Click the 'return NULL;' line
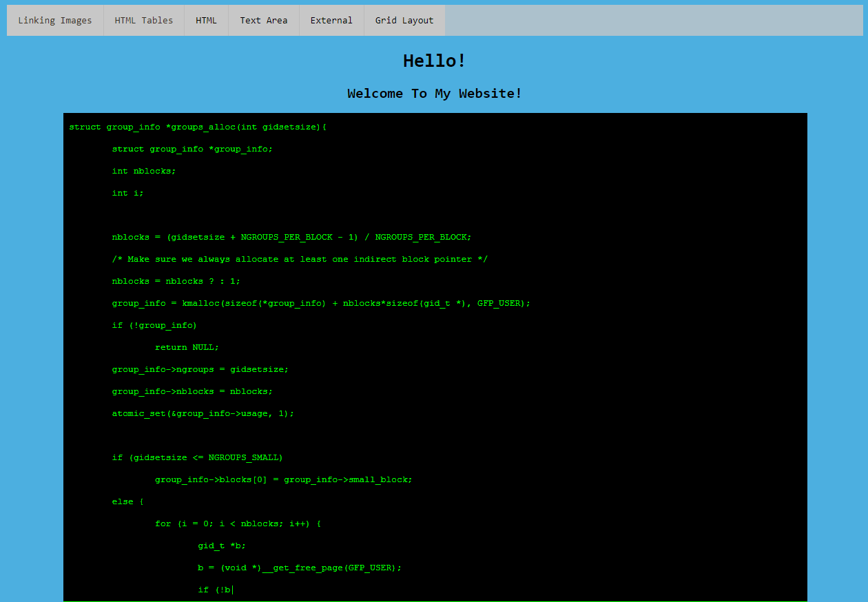This screenshot has width=868, height=602. click(x=187, y=347)
